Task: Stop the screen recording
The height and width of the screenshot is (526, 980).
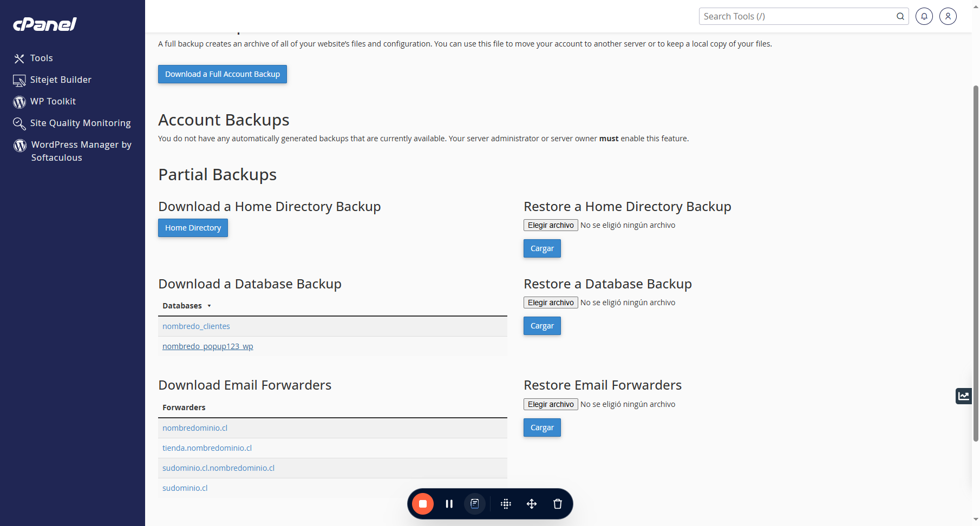Action: point(423,504)
